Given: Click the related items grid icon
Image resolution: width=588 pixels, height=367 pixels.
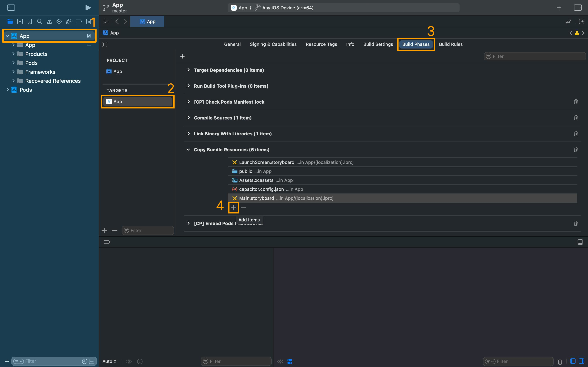Looking at the screenshot, I should (x=105, y=22).
